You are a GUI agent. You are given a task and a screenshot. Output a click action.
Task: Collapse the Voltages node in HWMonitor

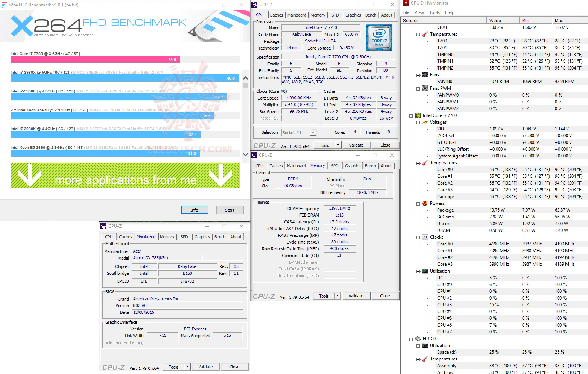(x=418, y=123)
